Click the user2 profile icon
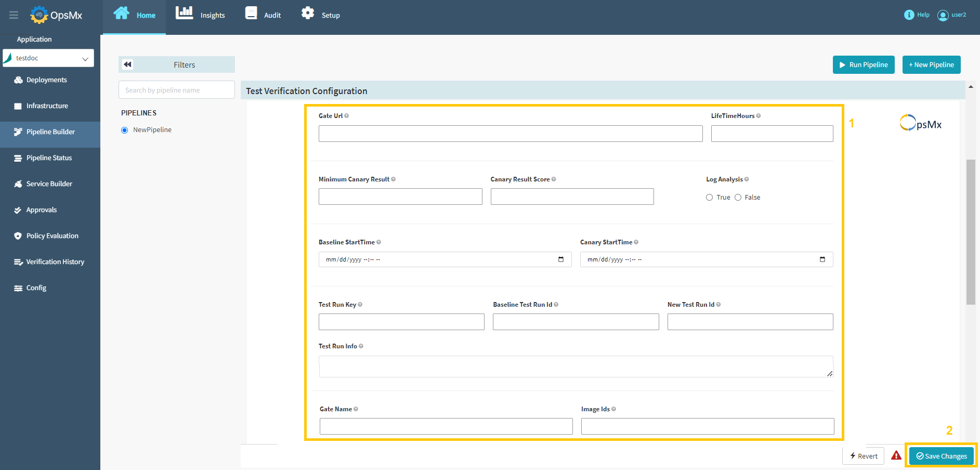The height and width of the screenshot is (470, 980). click(943, 15)
